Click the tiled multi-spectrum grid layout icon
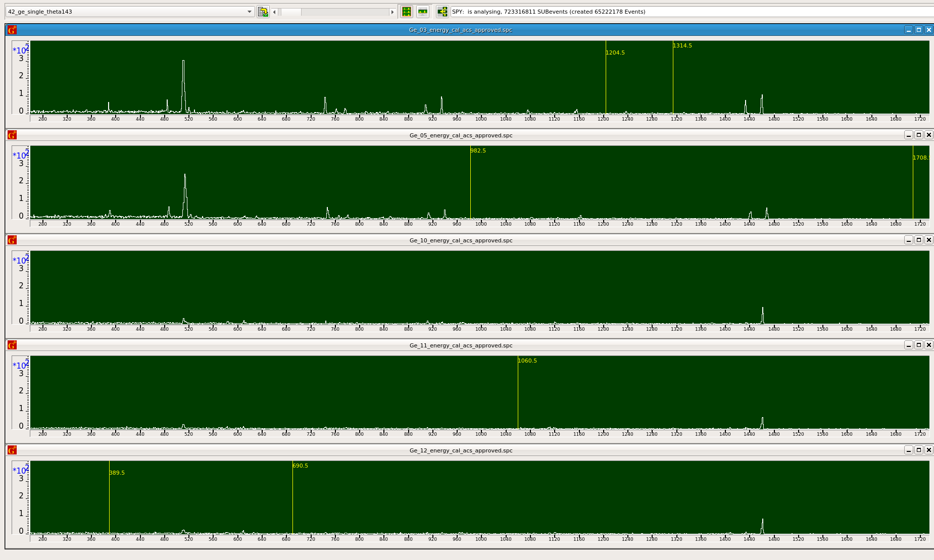The width and height of the screenshot is (934, 560). click(407, 12)
